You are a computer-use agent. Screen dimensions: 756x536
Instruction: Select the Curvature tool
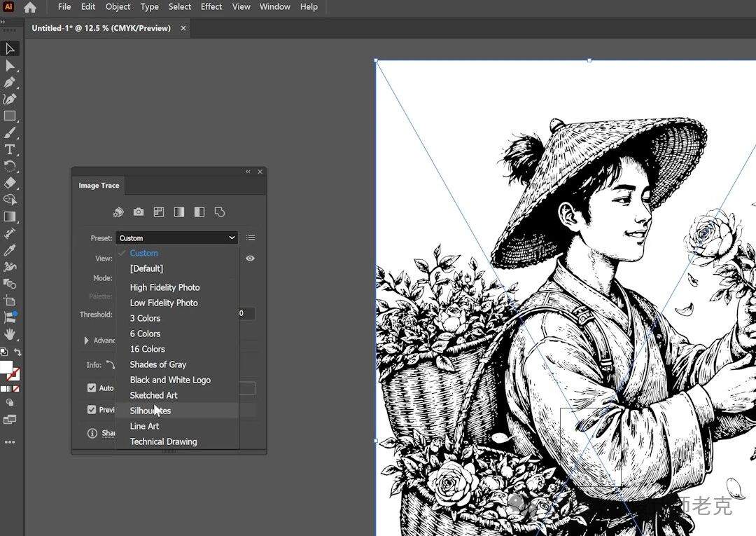point(10,99)
